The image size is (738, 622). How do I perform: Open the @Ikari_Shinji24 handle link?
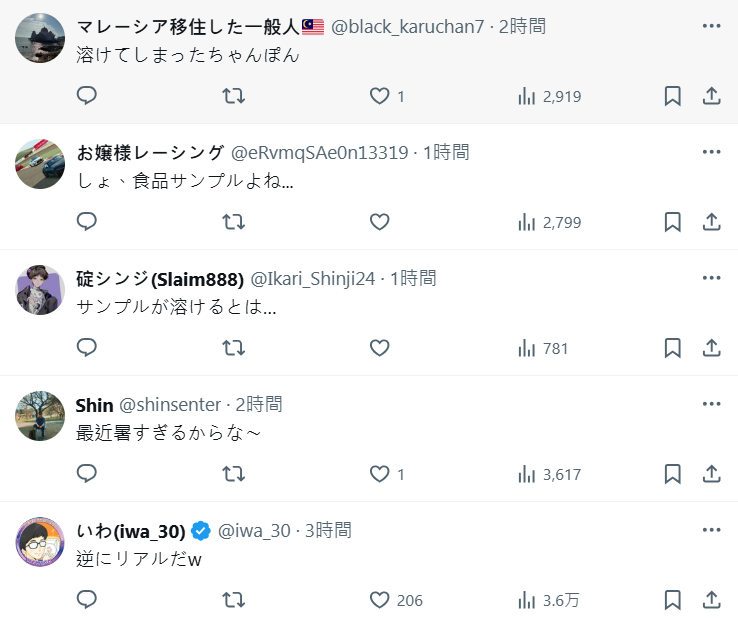click(x=312, y=279)
